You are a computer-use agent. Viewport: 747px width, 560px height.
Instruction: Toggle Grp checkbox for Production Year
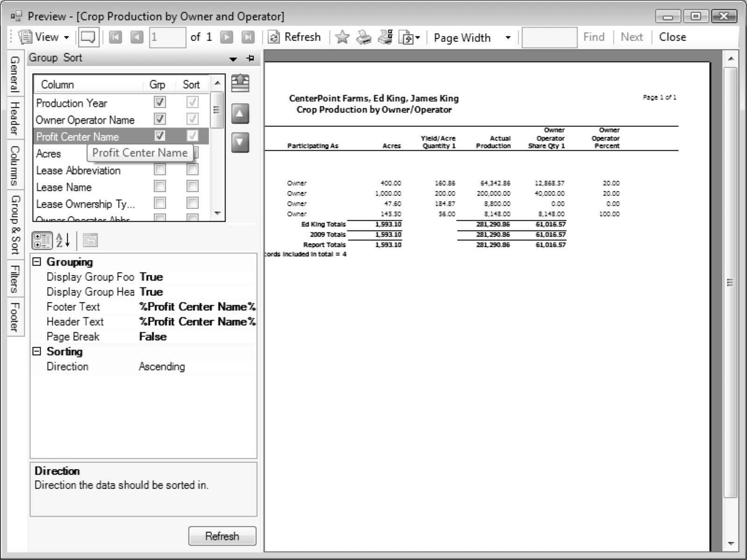pos(160,102)
